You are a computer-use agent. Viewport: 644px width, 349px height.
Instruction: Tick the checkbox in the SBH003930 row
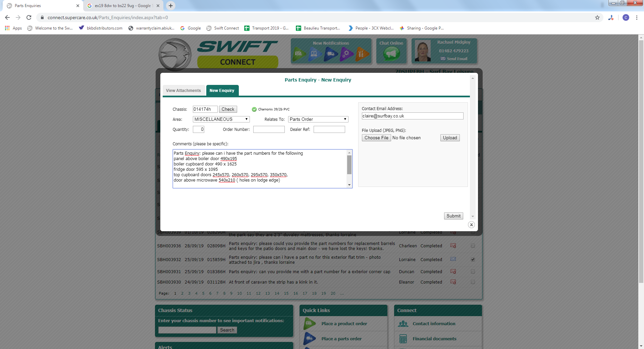click(x=473, y=282)
